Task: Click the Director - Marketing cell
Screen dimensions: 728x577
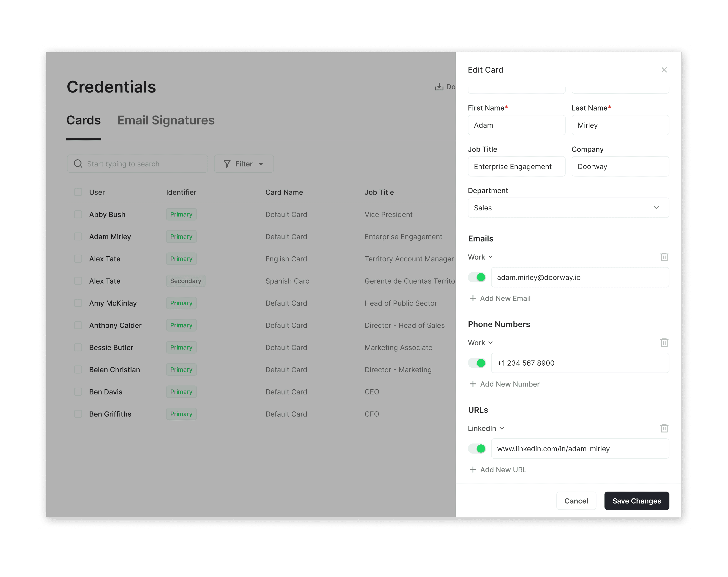Action: (398, 370)
